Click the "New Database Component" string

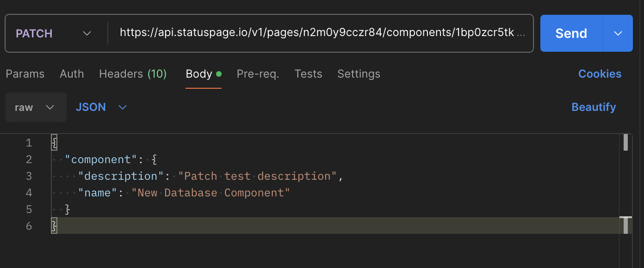(x=211, y=193)
